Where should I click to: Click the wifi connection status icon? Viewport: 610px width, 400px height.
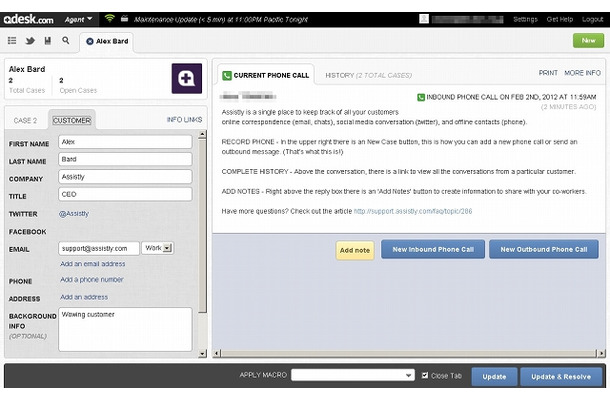click(110, 18)
